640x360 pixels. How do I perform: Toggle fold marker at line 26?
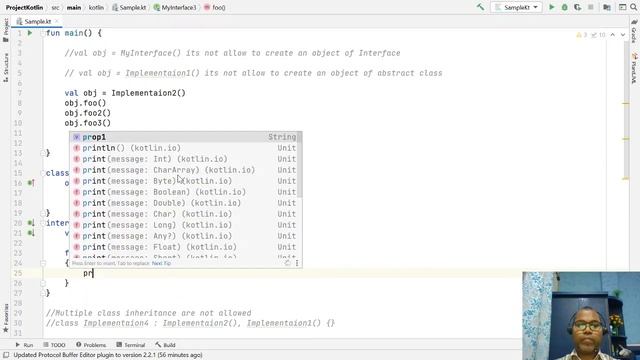click(42, 283)
